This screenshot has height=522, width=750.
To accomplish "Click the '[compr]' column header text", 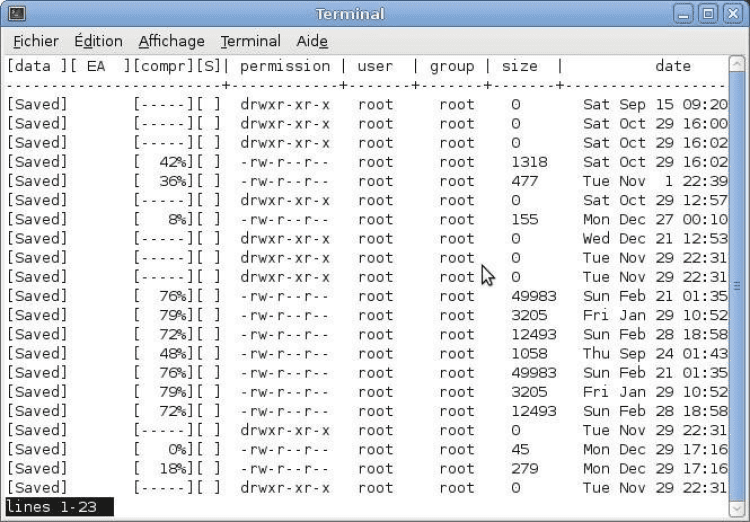I will click(163, 67).
